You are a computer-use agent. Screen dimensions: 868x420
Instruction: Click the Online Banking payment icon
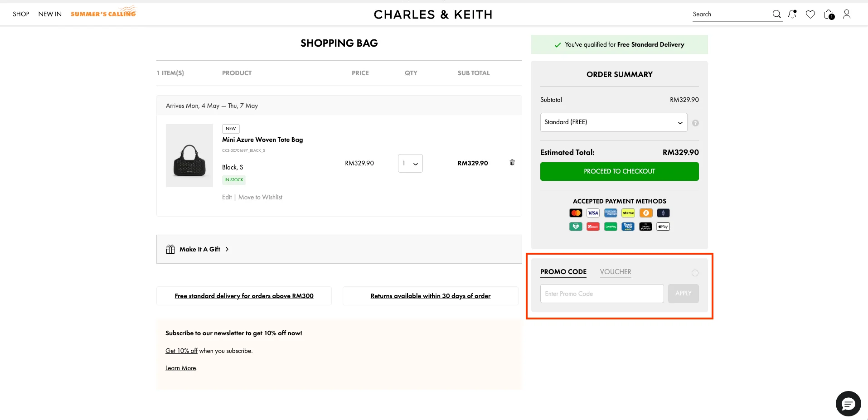(646, 227)
